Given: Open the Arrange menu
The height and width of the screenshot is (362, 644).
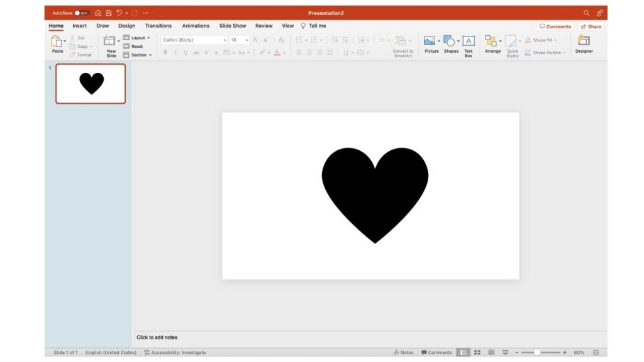Looking at the screenshot, I should (x=492, y=45).
